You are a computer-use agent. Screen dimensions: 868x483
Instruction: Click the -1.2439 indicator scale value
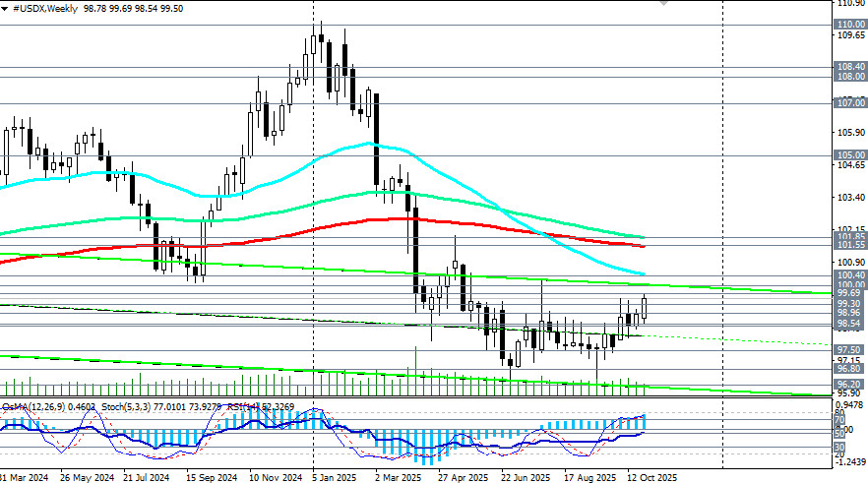click(x=850, y=462)
